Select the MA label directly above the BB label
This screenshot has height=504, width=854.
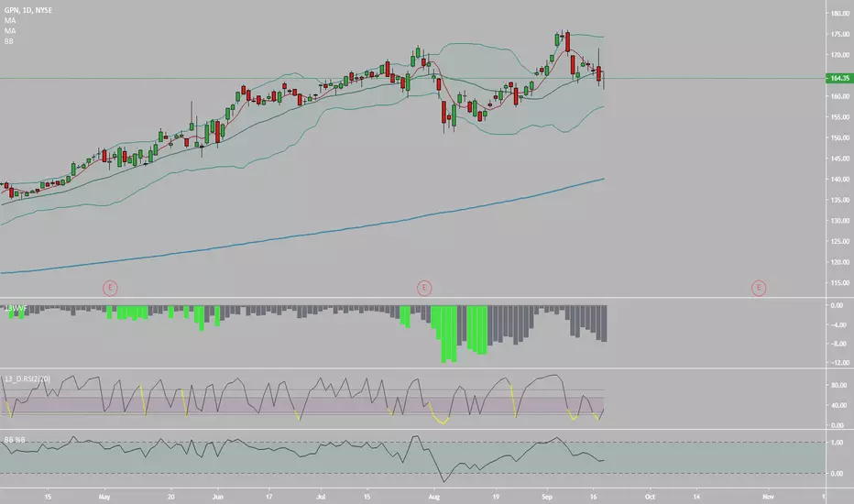(x=10, y=30)
